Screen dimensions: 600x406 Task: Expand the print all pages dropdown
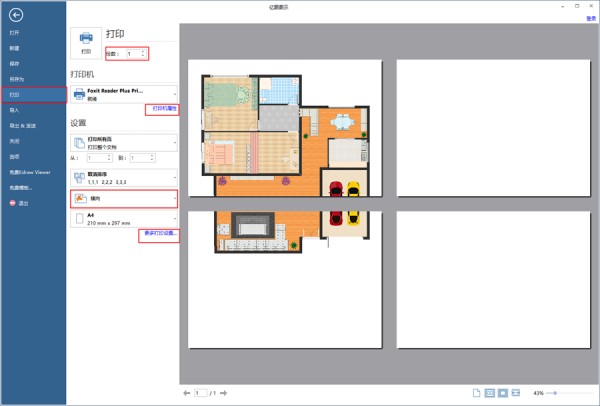pyautogui.click(x=124, y=143)
